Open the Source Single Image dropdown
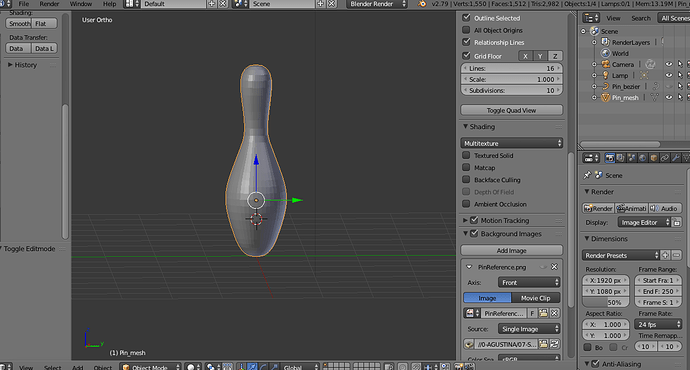Screen dimensions: 690x370 (529, 329)
